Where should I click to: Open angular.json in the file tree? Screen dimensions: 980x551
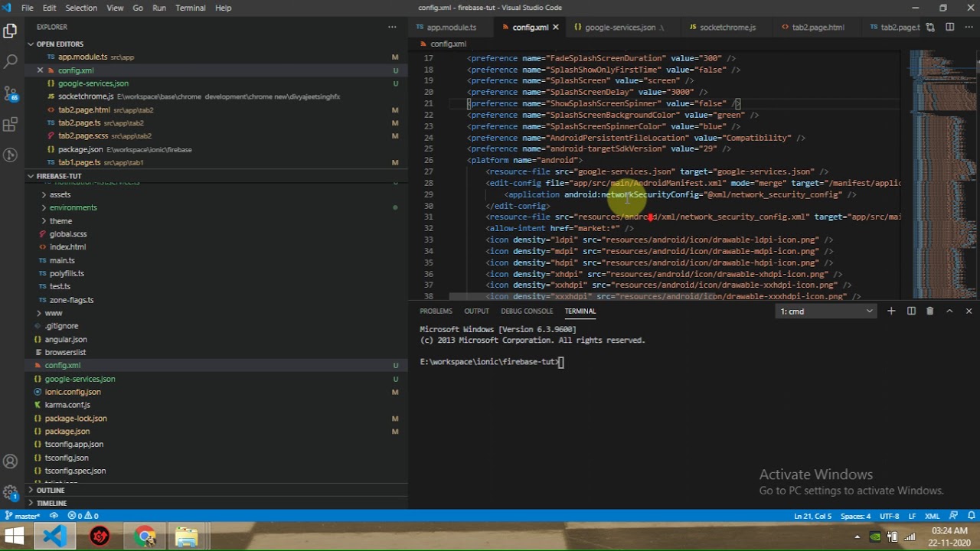point(66,340)
